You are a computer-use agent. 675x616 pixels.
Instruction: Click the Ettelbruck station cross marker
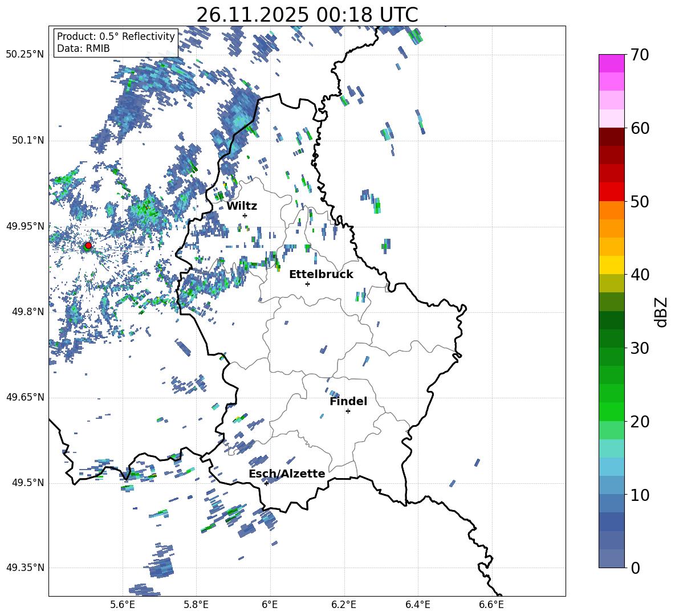pyautogui.click(x=307, y=284)
